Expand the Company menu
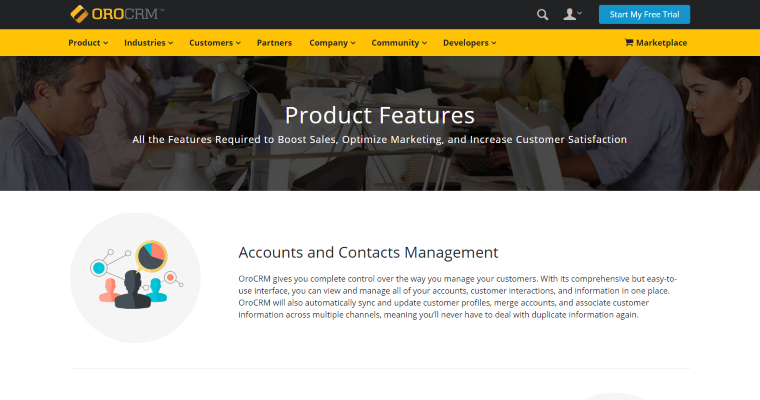 click(332, 43)
